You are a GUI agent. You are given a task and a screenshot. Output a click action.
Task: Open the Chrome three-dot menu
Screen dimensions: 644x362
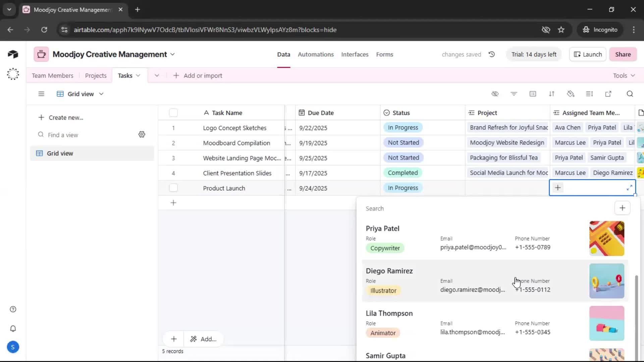click(634, 30)
